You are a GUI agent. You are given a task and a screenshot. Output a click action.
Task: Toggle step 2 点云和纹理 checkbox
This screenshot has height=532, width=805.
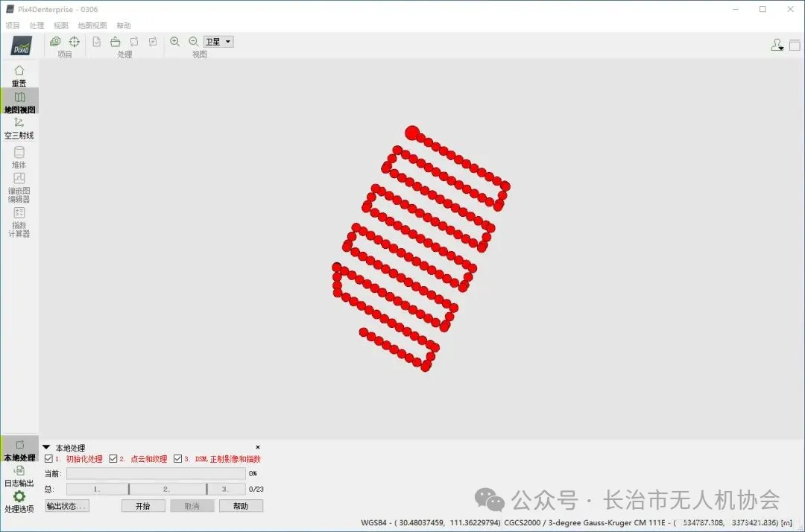click(113, 459)
